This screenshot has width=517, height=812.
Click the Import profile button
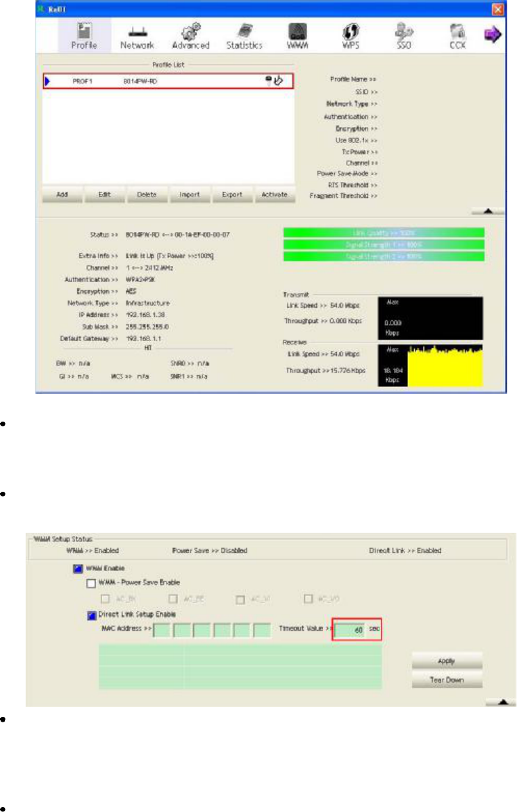(190, 194)
